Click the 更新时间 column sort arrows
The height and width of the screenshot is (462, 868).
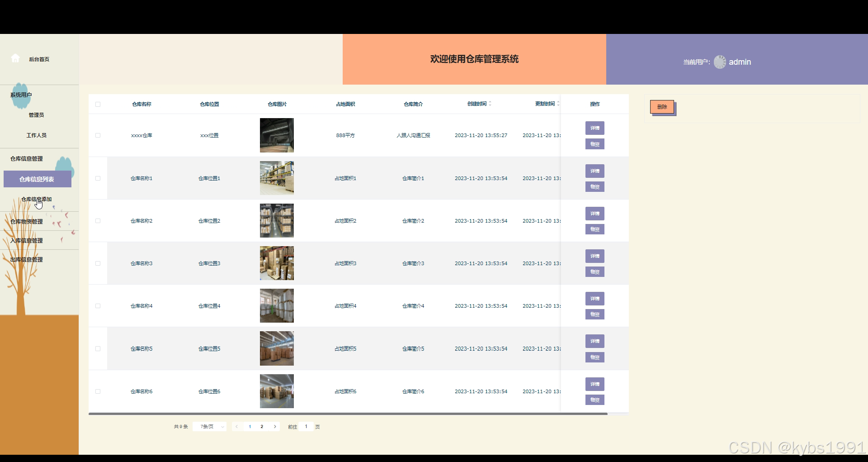click(x=558, y=104)
